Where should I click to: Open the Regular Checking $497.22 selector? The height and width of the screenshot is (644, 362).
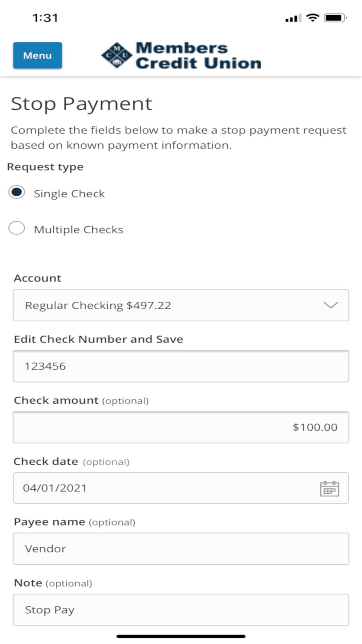point(181,305)
